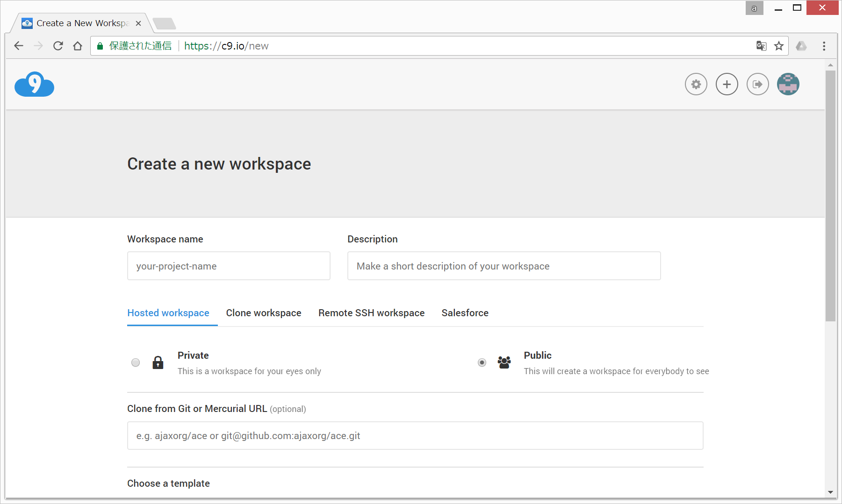Click the translate page icon
Image resolution: width=842 pixels, height=504 pixels.
761,46
